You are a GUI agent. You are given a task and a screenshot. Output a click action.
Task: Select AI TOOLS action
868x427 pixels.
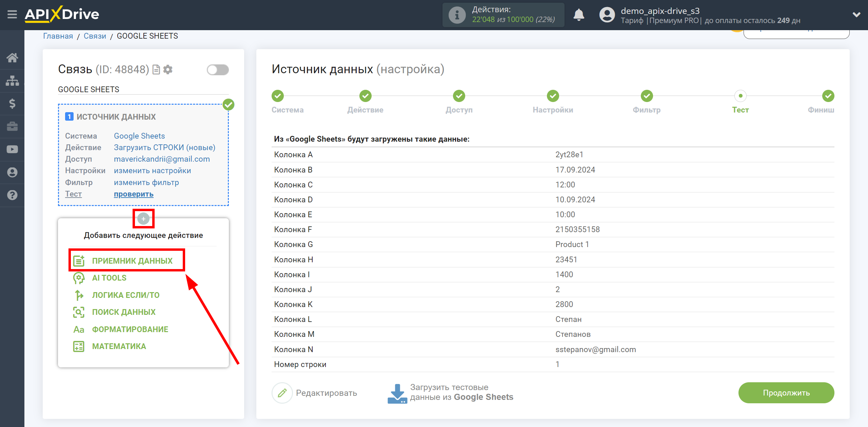click(109, 278)
